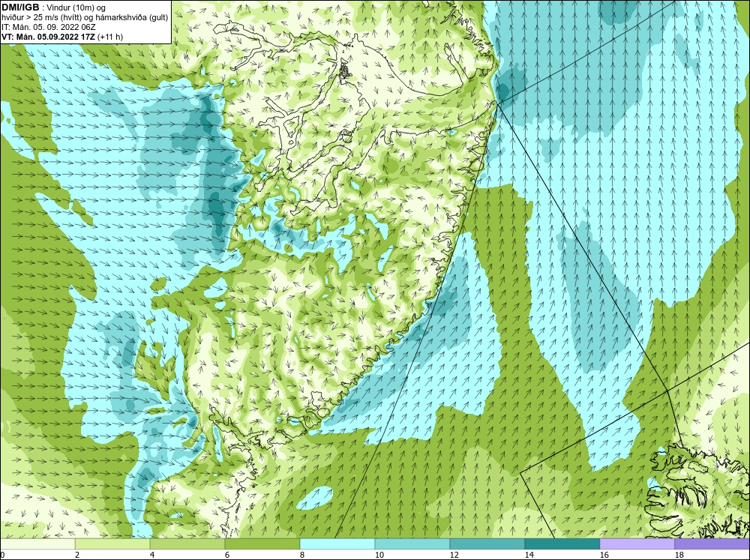Click the DMI/IGB title text
This screenshot has width=750, height=560.
point(20,7)
